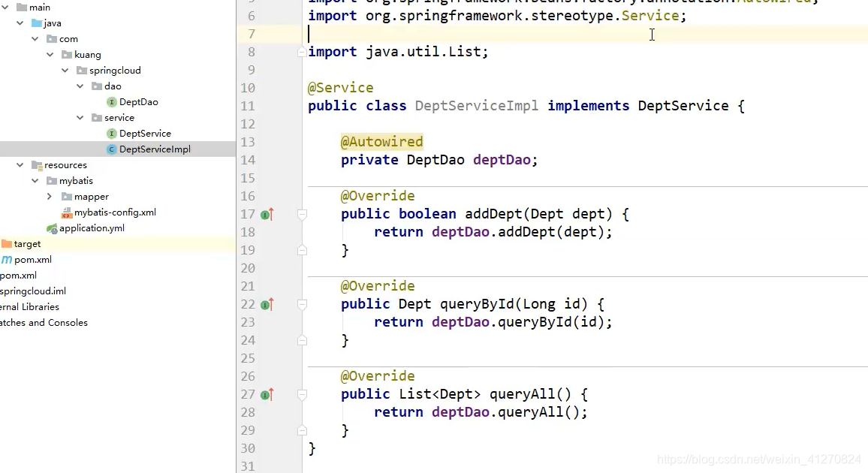Image resolution: width=868 pixels, height=473 pixels.
Task: Click the springcloud package folder icon
Action: pyautogui.click(x=82, y=71)
